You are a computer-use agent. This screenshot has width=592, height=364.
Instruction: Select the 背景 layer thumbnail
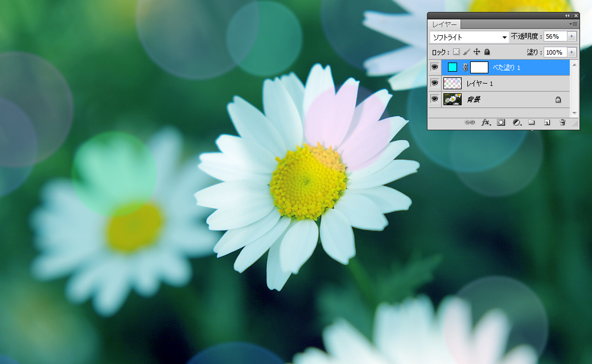click(453, 99)
